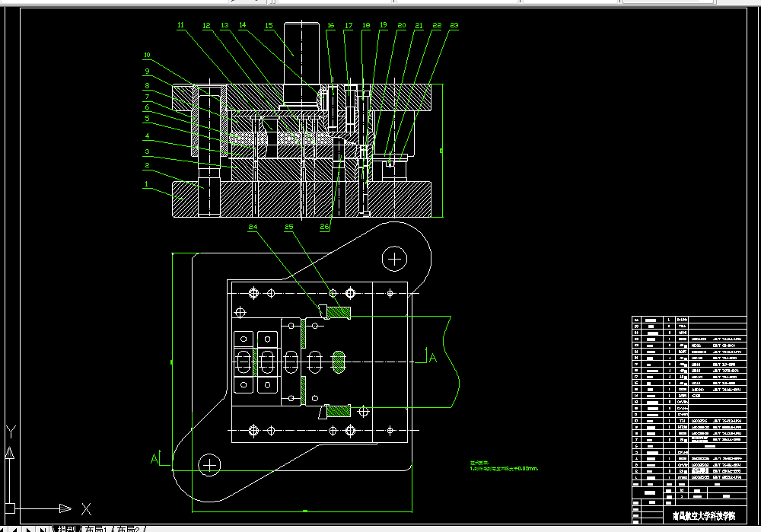Image resolution: width=761 pixels, height=532 pixels.
Task: Click the UCS X-axis arrow icon
Action: coord(65,508)
